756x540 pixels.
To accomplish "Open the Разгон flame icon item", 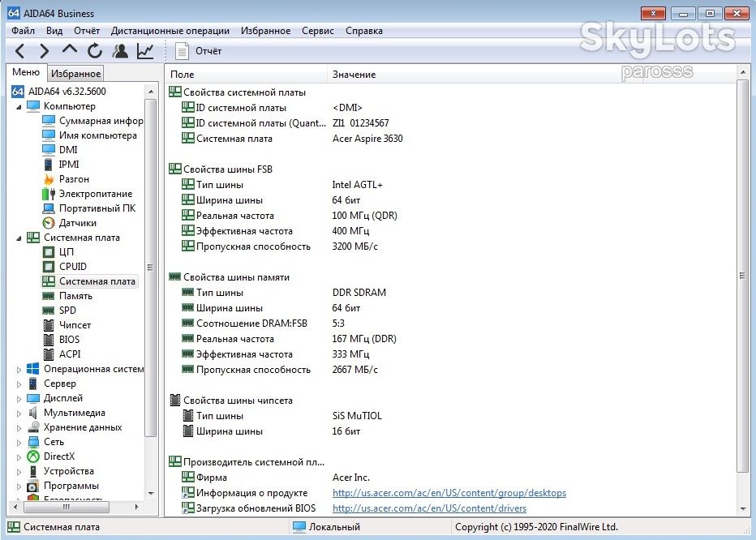I will (x=48, y=179).
